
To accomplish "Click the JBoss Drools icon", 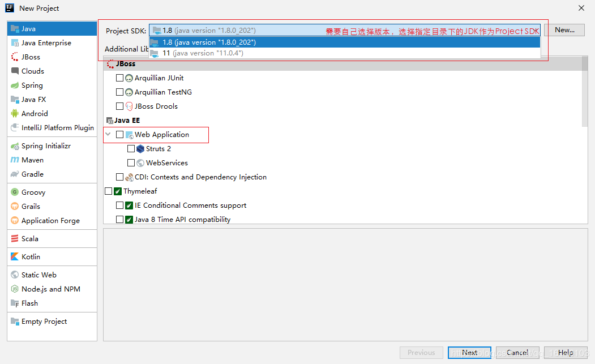I will pos(129,106).
